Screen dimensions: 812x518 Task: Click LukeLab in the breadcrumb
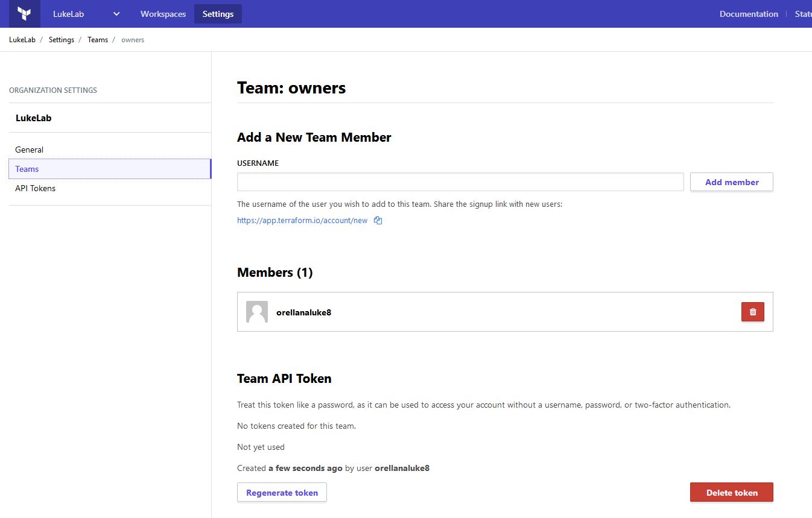coord(22,40)
